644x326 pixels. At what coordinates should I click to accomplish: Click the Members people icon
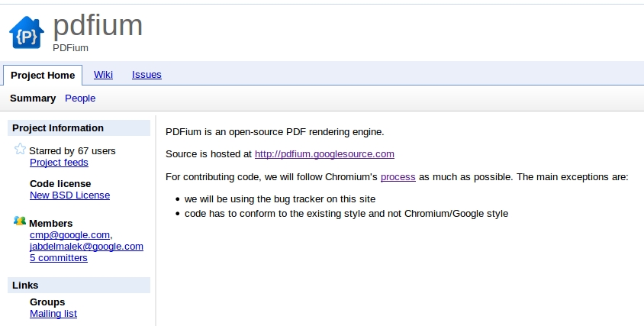coord(20,221)
